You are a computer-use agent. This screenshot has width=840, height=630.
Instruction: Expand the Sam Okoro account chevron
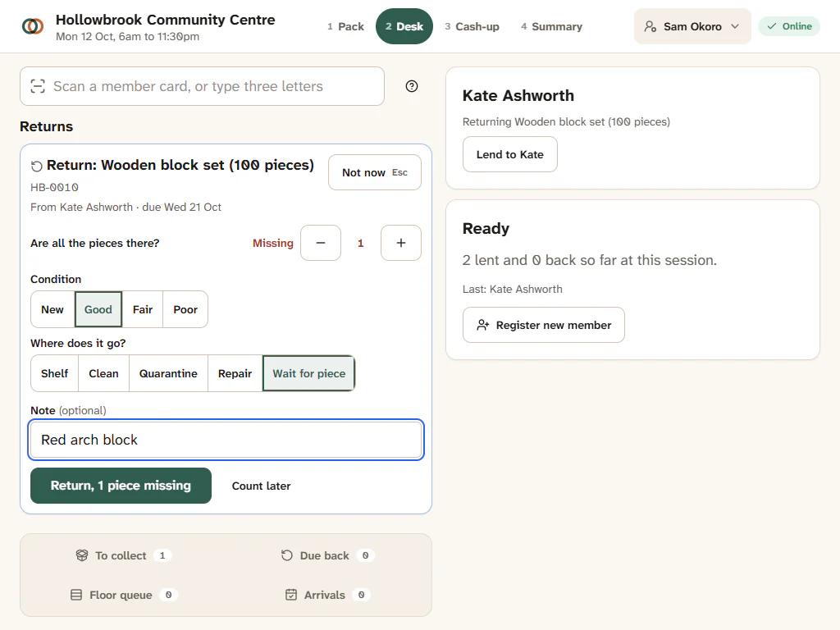[x=735, y=26]
